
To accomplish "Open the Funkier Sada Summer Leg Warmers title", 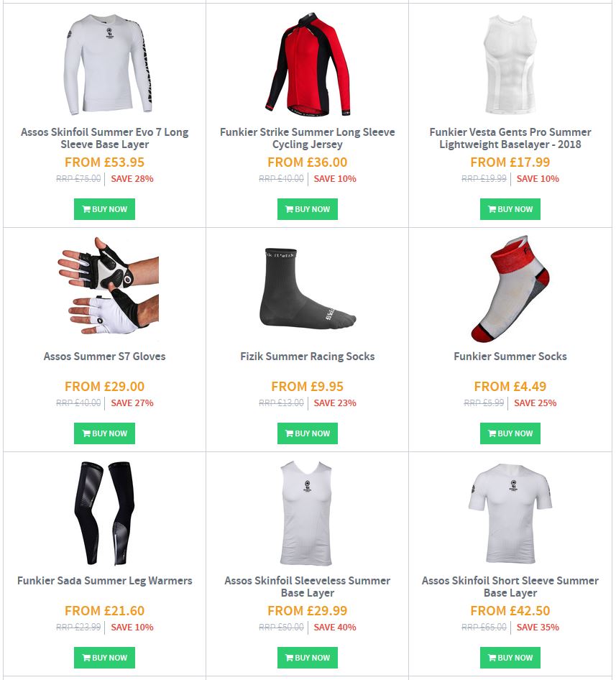I will tap(104, 580).
